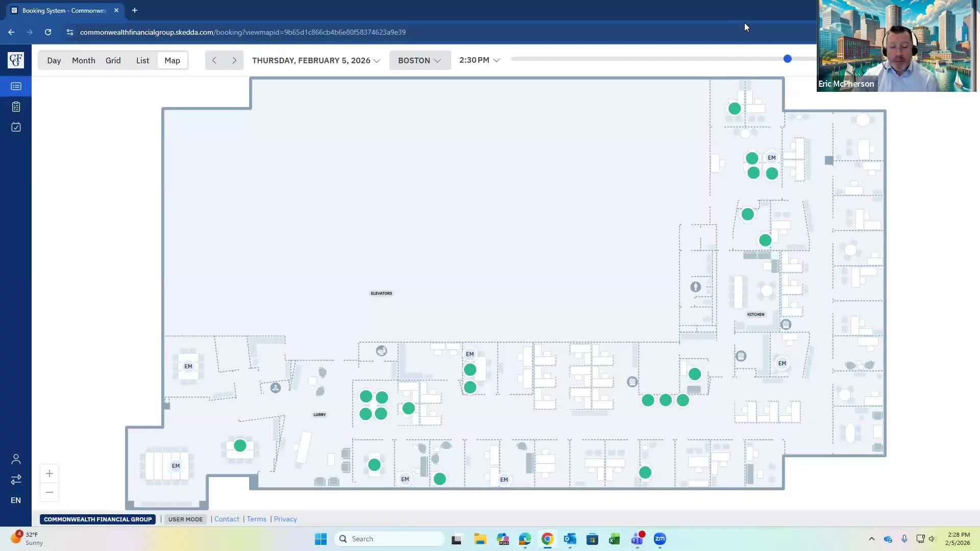Click the calendar checkmark sidebar icon
Viewport: 980px width, 551px height.
[x=16, y=127]
